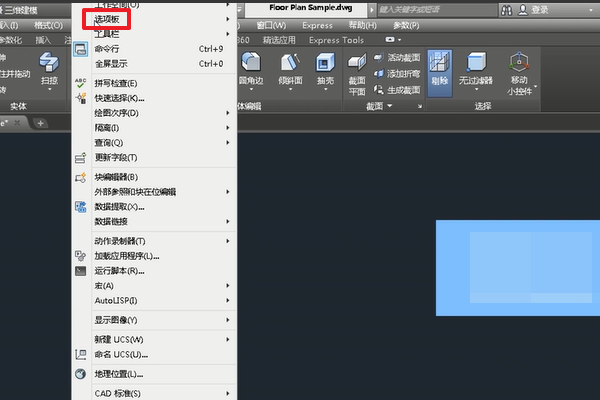Switch to the Express Tools ribbon tab
The width and height of the screenshot is (600, 400).
click(336, 40)
